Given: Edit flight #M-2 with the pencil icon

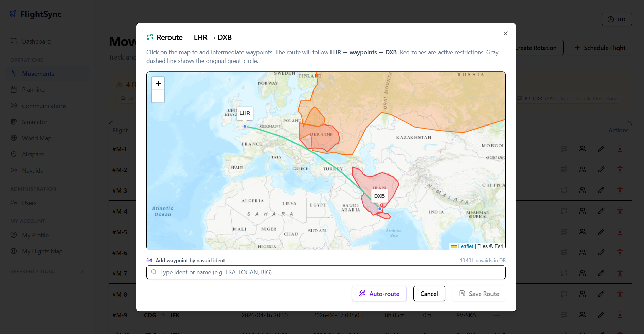Looking at the screenshot, I should pos(601,169).
